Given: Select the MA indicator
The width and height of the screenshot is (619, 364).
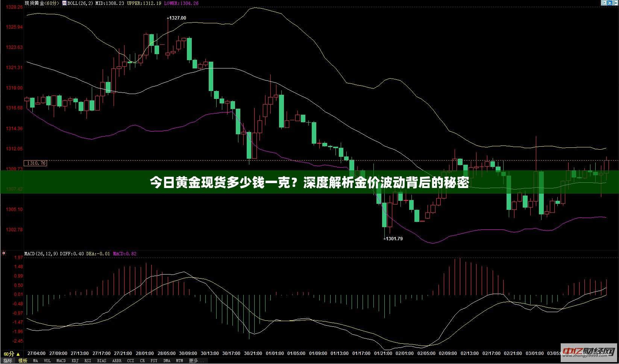Looking at the screenshot, I should pyautogui.click(x=35, y=361).
